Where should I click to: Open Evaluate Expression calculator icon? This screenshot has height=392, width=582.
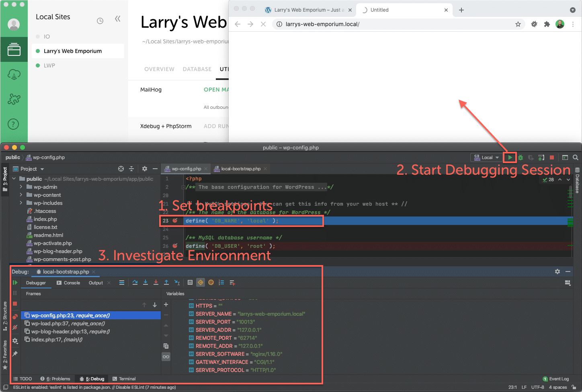pyautogui.click(x=190, y=283)
